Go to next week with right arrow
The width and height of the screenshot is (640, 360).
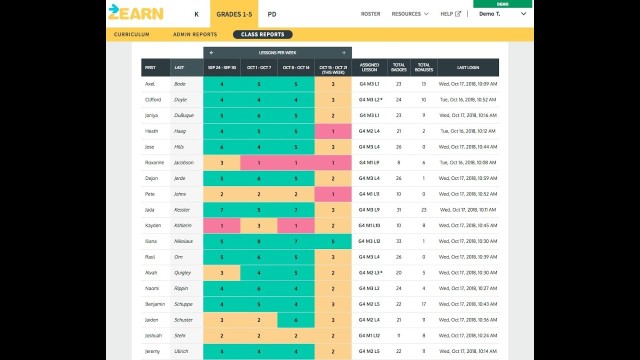[344, 53]
